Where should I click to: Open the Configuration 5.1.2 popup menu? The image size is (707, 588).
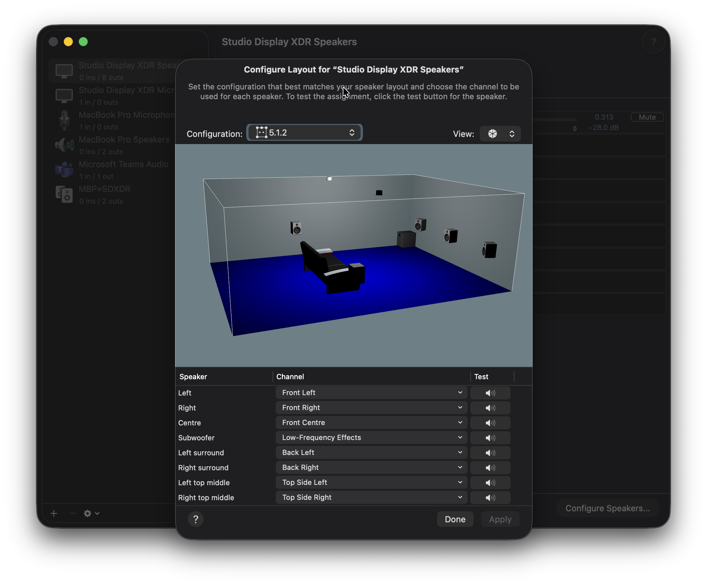point(305,133)
